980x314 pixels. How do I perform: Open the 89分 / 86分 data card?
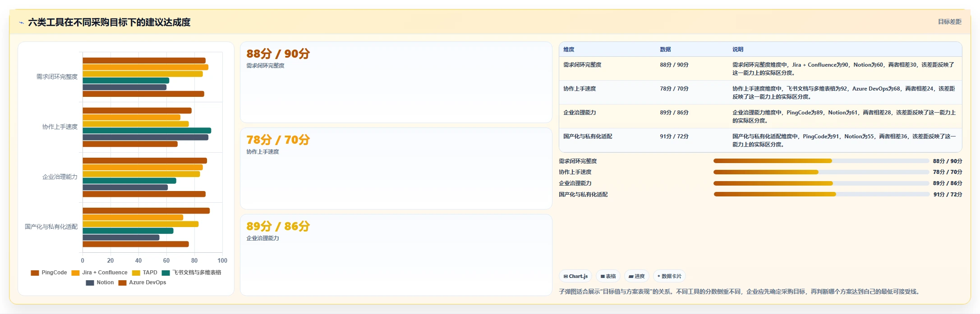tap(396, 255)
